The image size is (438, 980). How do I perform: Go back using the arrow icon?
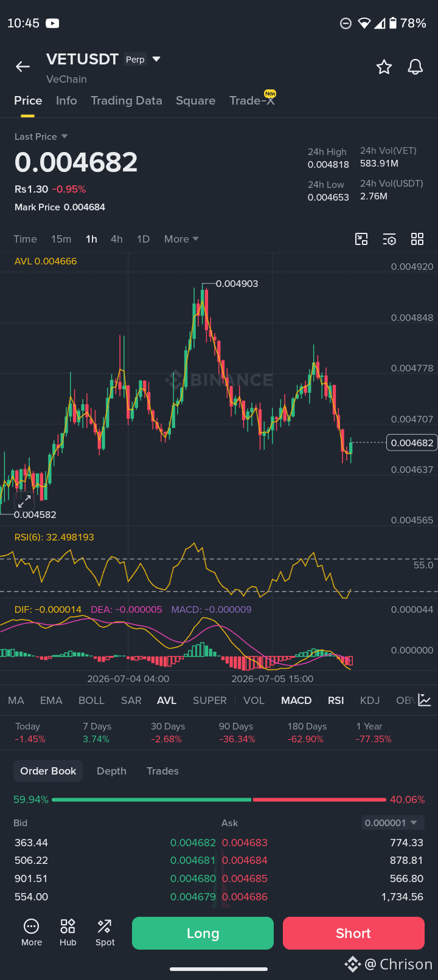(23, 67)
